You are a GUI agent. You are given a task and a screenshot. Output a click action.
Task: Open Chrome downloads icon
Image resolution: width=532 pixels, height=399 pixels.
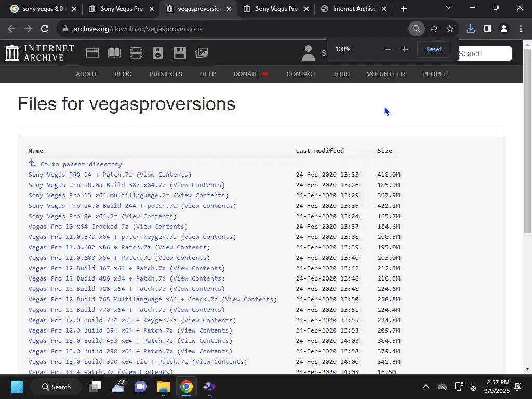471,29
